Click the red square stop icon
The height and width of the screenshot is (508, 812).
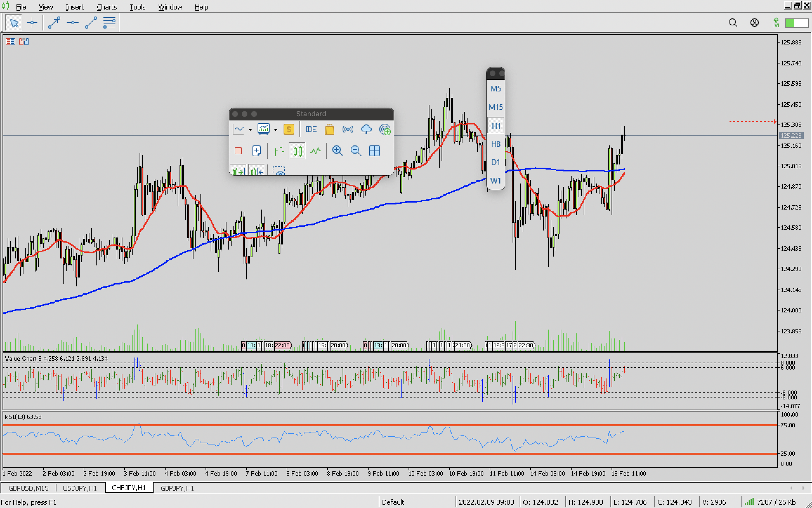[238, 151]
